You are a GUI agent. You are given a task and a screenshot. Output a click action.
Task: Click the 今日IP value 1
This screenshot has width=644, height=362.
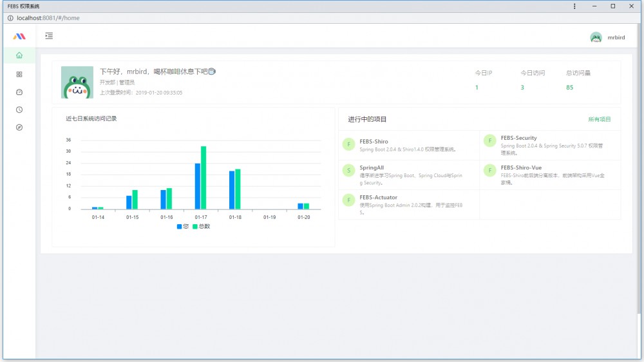[x=477, y=88]
